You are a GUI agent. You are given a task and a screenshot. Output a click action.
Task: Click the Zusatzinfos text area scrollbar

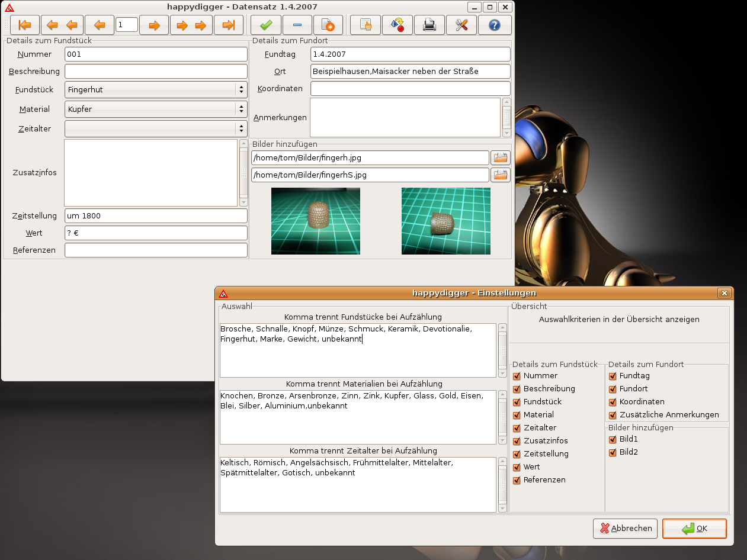point(243,173)
